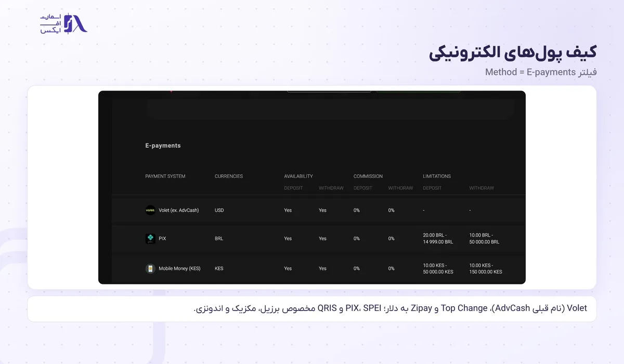This screenshot has height=364, width=624.
Task: Click the Method = E-payments filter subtitle
Action: click(x=541, y=72)
